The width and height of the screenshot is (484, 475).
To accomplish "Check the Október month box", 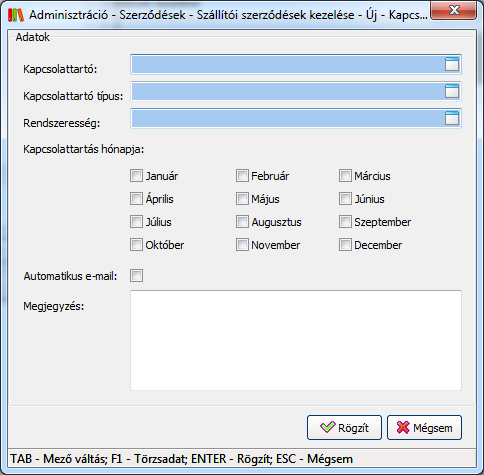I will [136, 245].
